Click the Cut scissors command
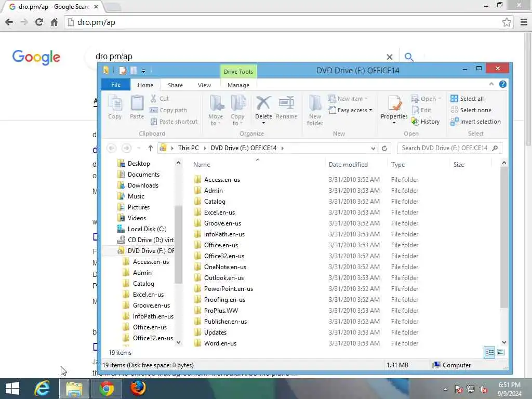 tap(159, 99)
